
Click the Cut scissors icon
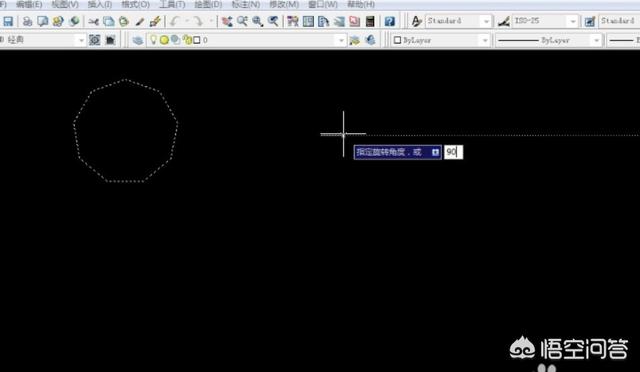93,21
